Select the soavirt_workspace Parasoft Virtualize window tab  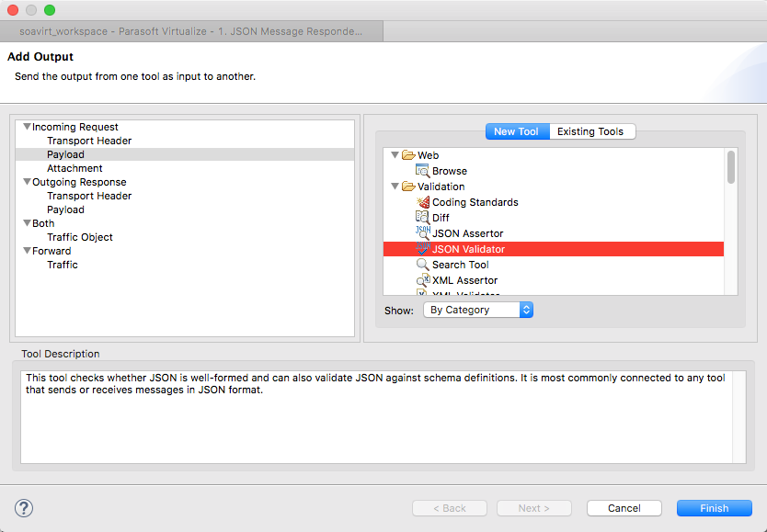click(x=191, y=31)
